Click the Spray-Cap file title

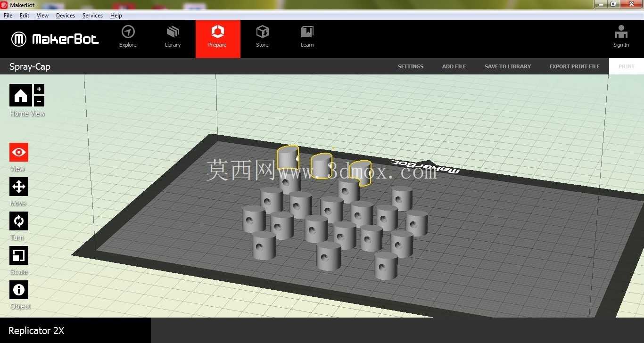[30, 67]
